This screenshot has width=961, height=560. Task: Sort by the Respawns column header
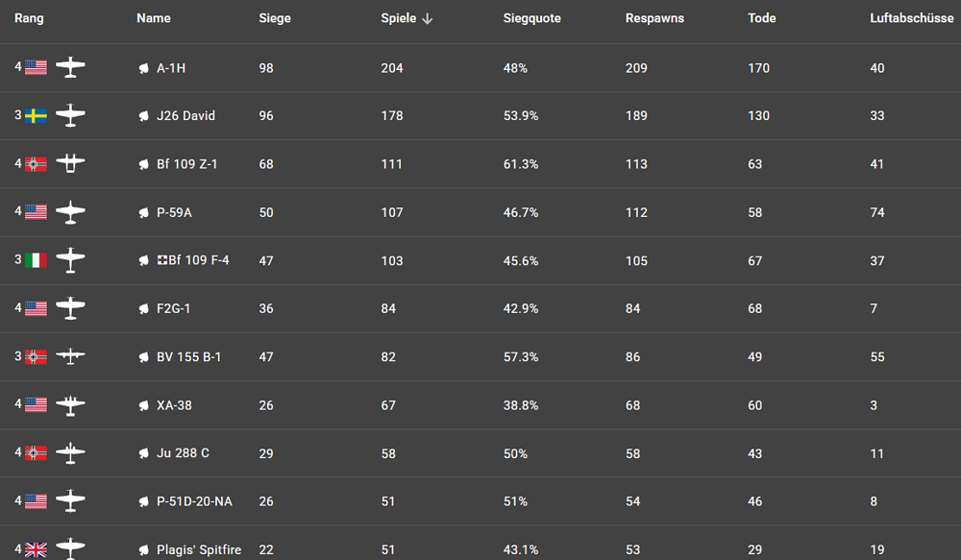tap(654, 18)
